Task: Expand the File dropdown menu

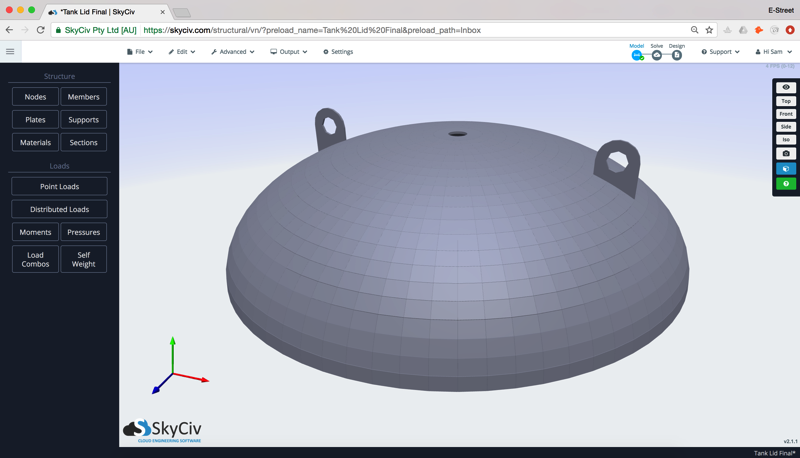Action: pyautogui.click(x=139, y=52)
